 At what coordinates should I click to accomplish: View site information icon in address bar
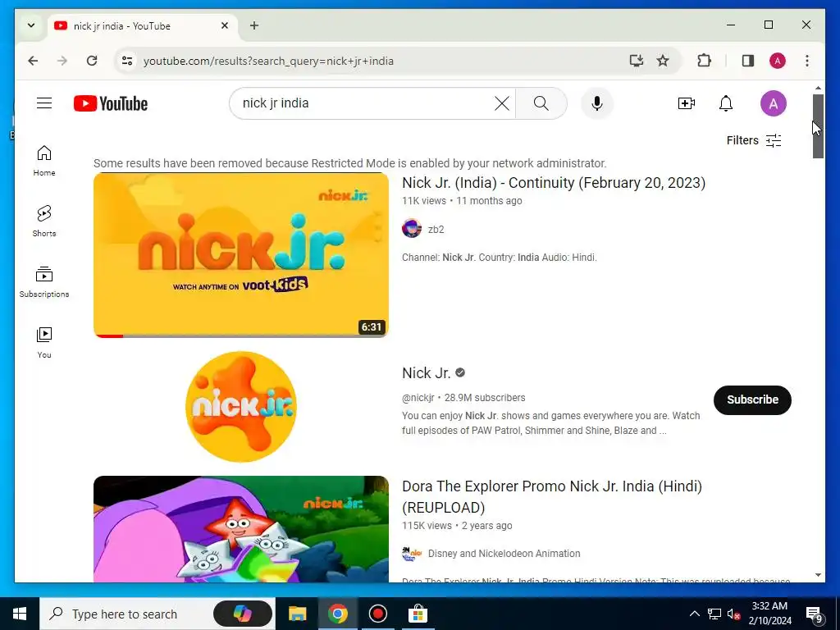[127, 61]
